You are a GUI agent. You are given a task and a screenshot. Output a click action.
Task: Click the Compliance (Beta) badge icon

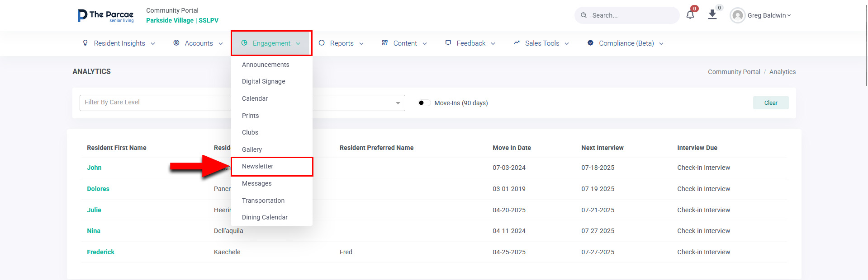590,43
